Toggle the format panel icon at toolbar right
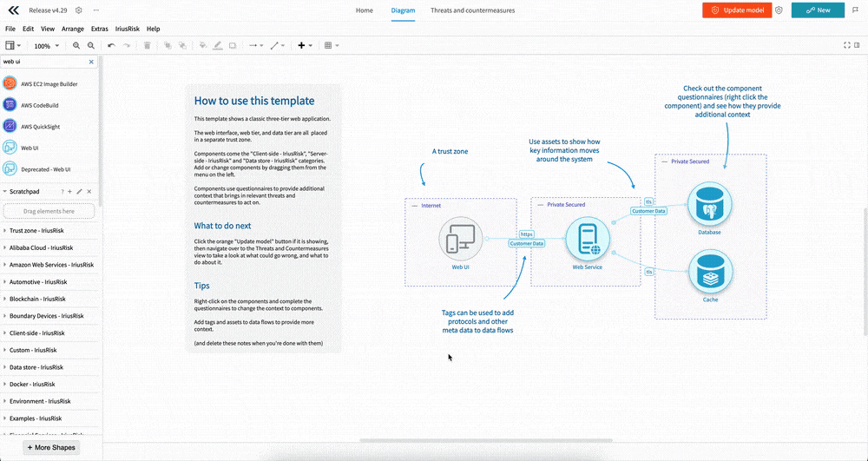The height and width of the screenshot is (461, 868). click(858, 45)
